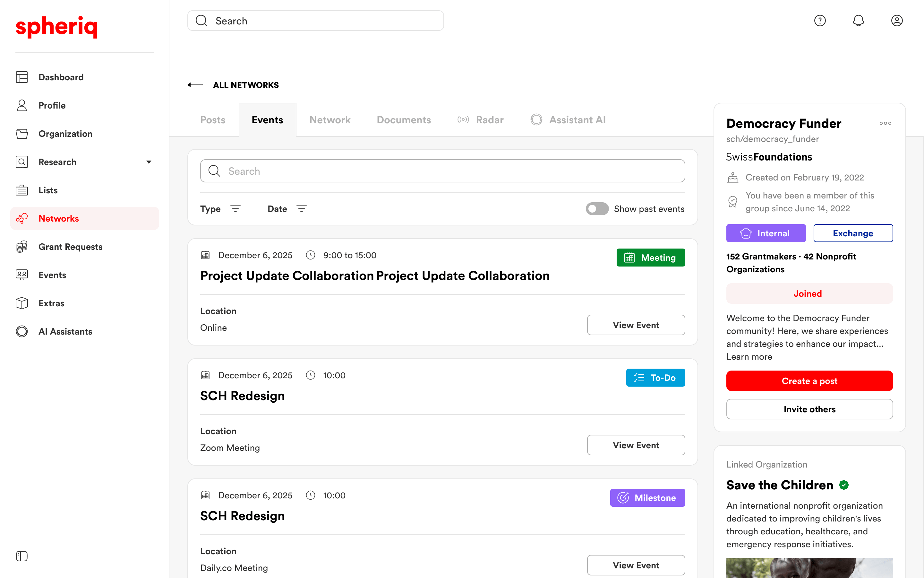
Task: Open the Assistant AI tab
Action: [568, 120]
